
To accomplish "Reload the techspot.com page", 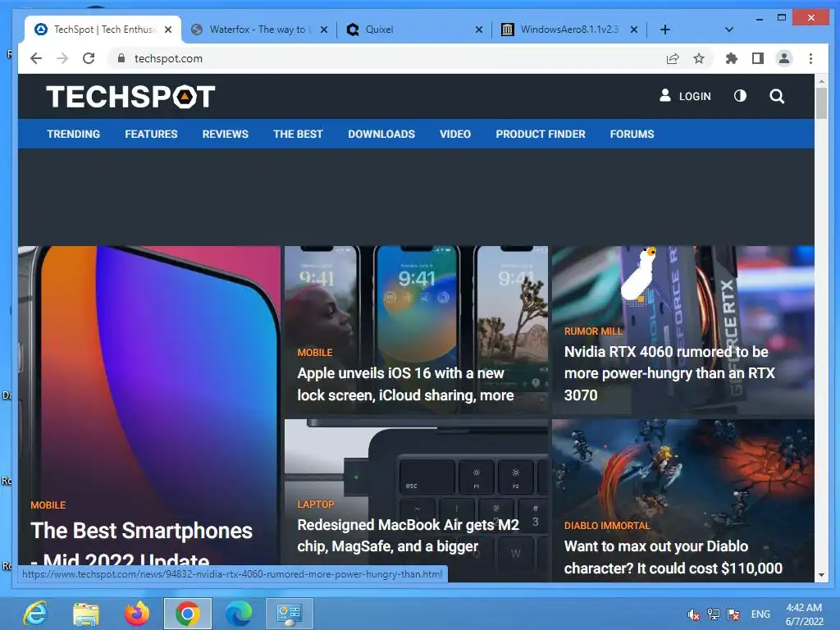I will point(89,58).
